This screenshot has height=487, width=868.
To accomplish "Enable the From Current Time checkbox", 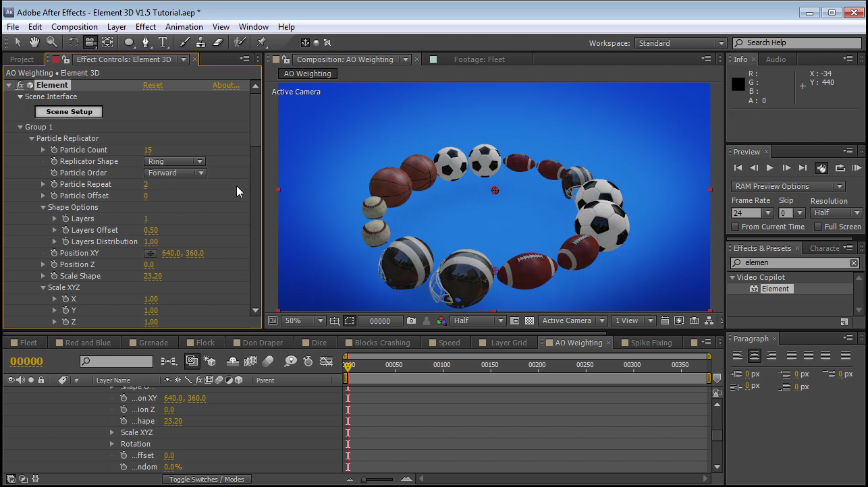I will (736, 227).
